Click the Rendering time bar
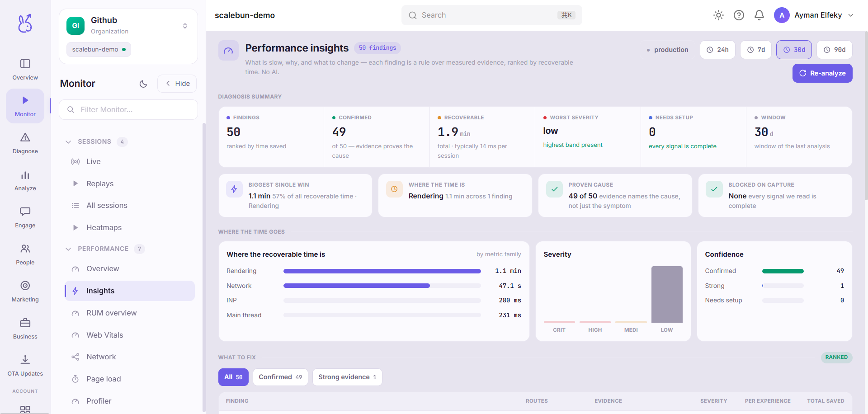Screen dimensions: 868x414 click(382, 271)
